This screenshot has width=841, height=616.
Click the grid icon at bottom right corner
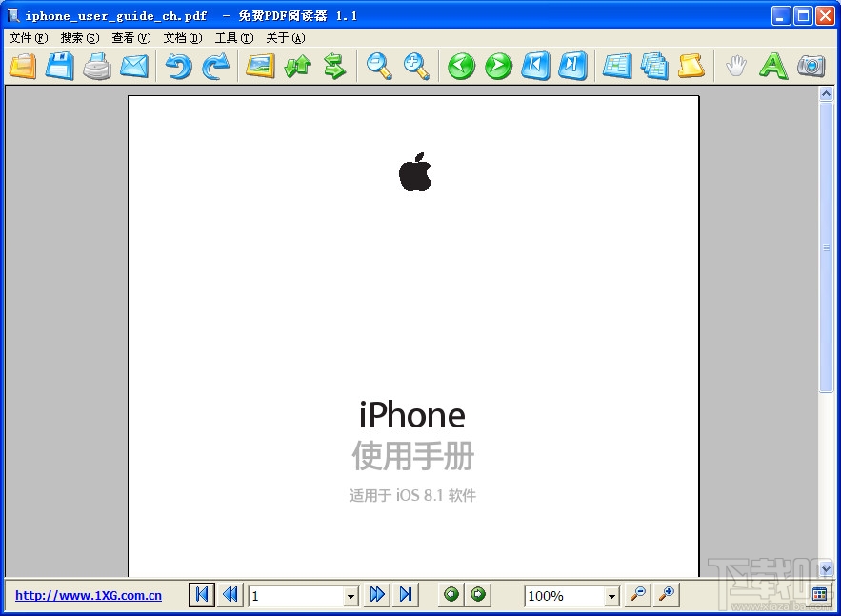click(819, 594)
